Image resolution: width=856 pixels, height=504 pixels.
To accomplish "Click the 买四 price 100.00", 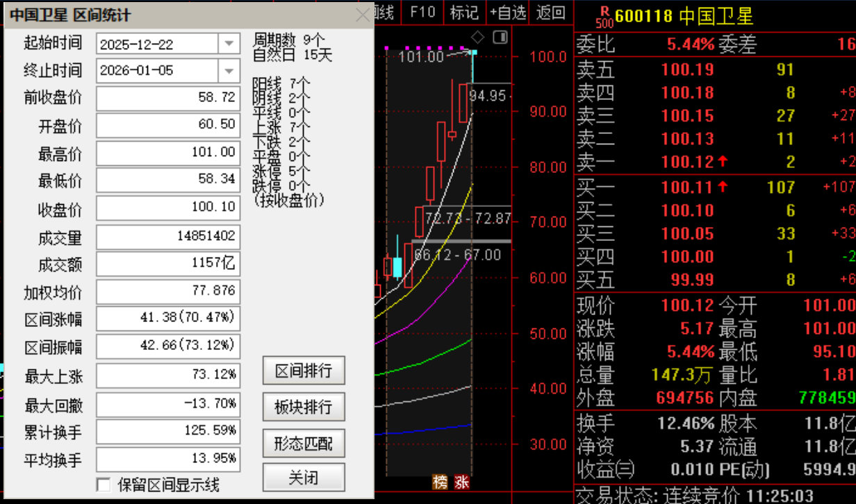I will coord(687,257).
